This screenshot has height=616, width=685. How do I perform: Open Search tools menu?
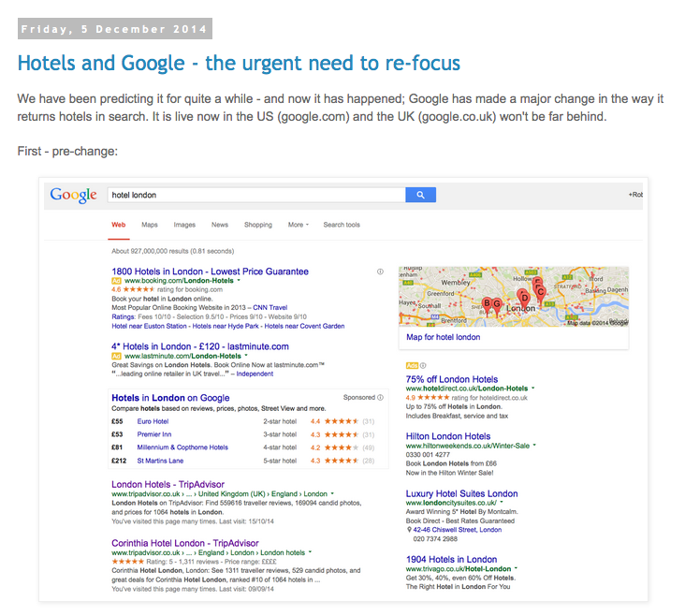pos(342,225)
